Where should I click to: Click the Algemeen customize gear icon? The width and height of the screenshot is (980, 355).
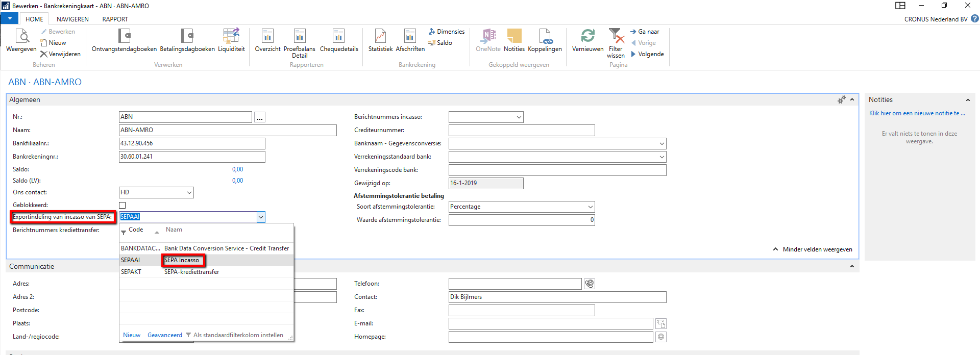click(842, 99)
